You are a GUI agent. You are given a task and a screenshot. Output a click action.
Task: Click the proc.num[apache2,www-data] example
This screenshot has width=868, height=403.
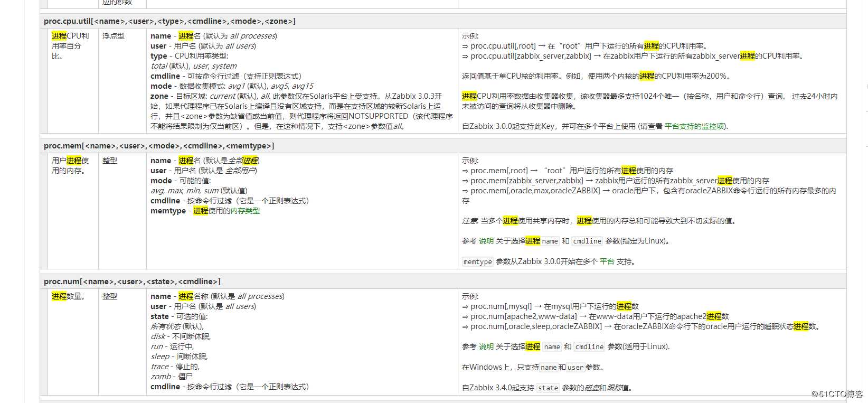(596, 316)
